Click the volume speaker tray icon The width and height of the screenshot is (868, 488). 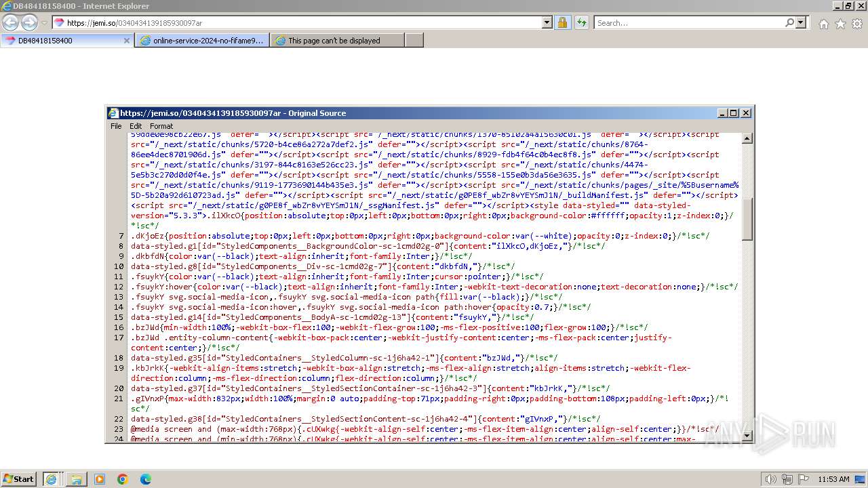(771, 479)
